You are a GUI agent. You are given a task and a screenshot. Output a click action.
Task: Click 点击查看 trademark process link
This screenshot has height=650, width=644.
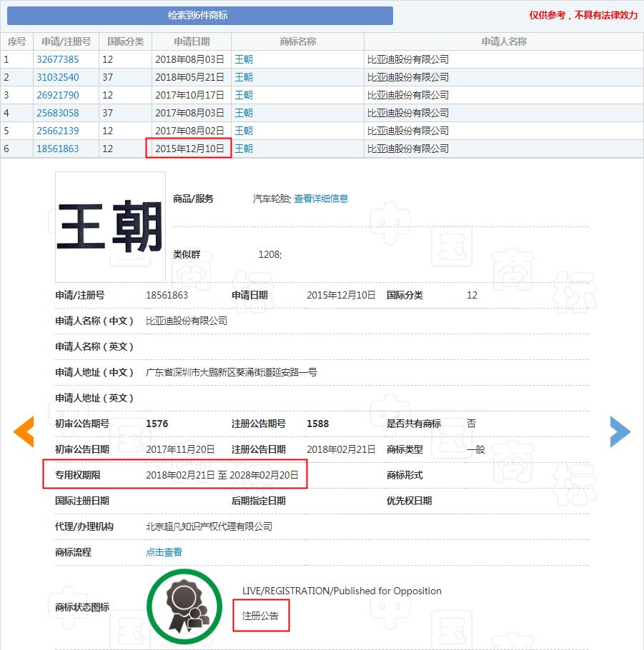click(164, 552)
